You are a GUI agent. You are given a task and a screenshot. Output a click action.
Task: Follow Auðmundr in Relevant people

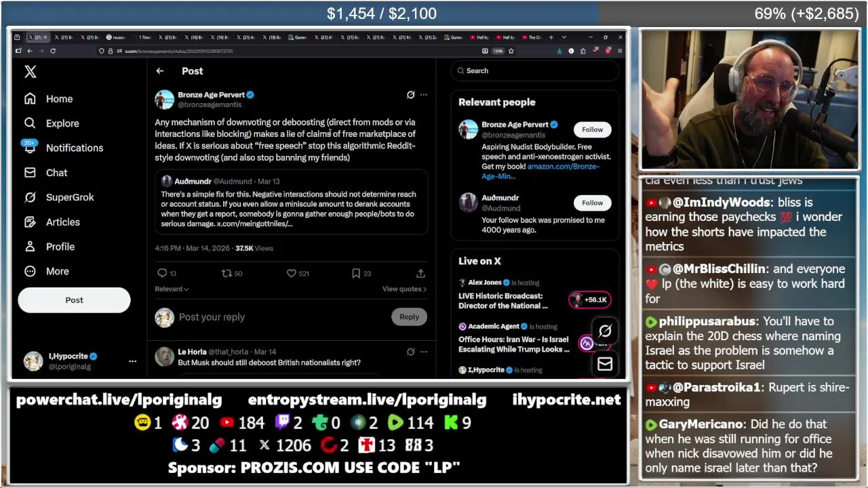[x=592, y=203]
